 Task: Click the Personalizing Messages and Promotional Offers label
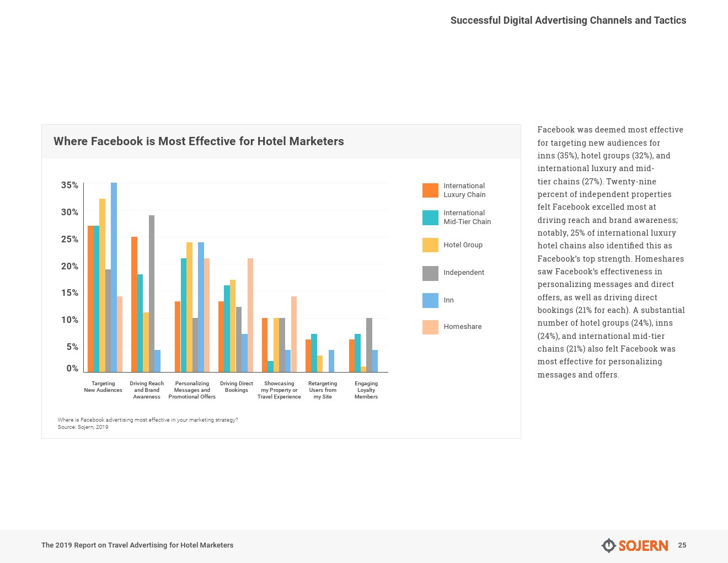(192, 390)
